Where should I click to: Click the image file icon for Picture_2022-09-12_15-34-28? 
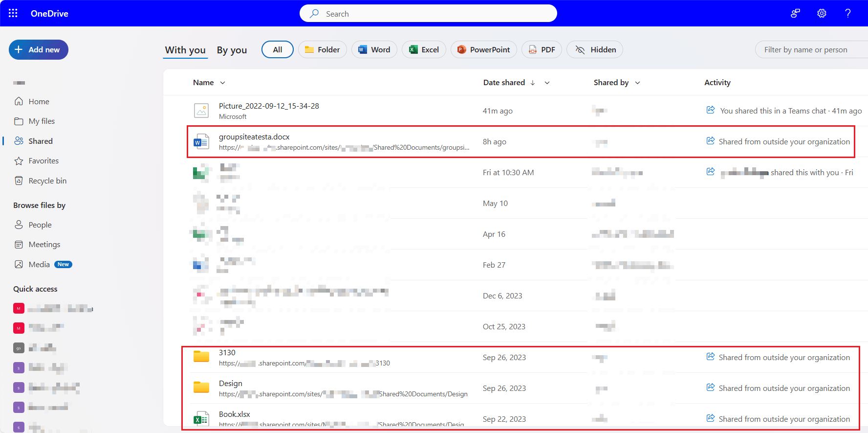(x=201, y=111)
